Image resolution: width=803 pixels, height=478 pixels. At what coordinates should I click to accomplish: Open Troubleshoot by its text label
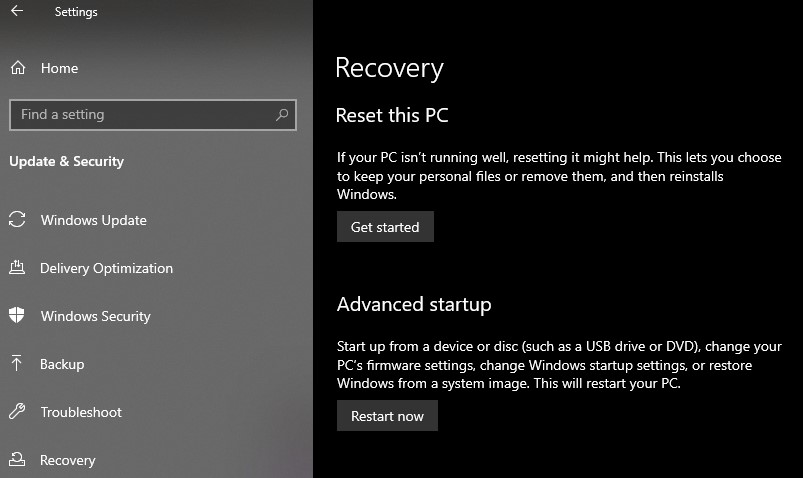pyautogui.click(x=81, y=412)
